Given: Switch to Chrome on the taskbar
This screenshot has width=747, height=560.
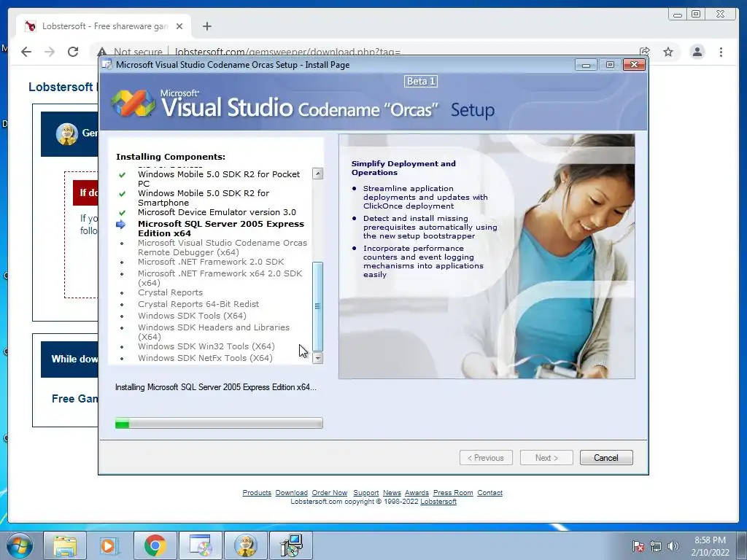Looking at the screenshot, I should [x=155, y=545].
